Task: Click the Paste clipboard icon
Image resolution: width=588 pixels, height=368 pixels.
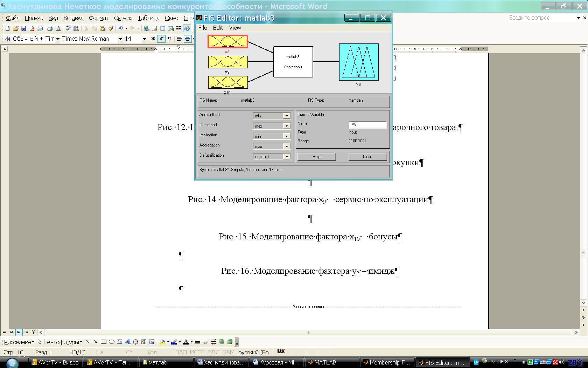Action: tap(103, 28)
